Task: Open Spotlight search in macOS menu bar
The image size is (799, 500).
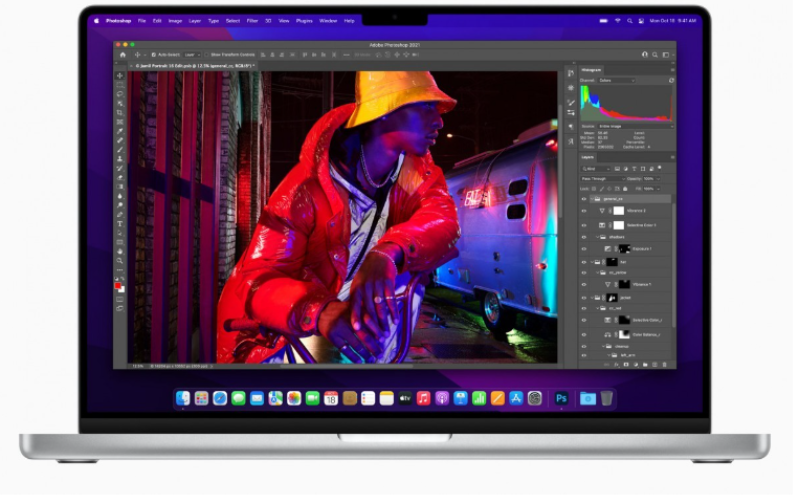Action: 630,21
